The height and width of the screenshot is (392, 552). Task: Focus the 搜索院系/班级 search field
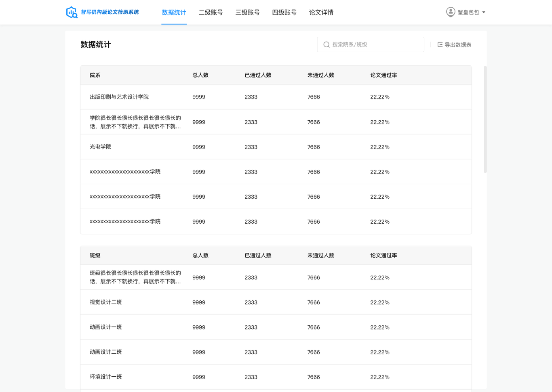coord(371,44)
